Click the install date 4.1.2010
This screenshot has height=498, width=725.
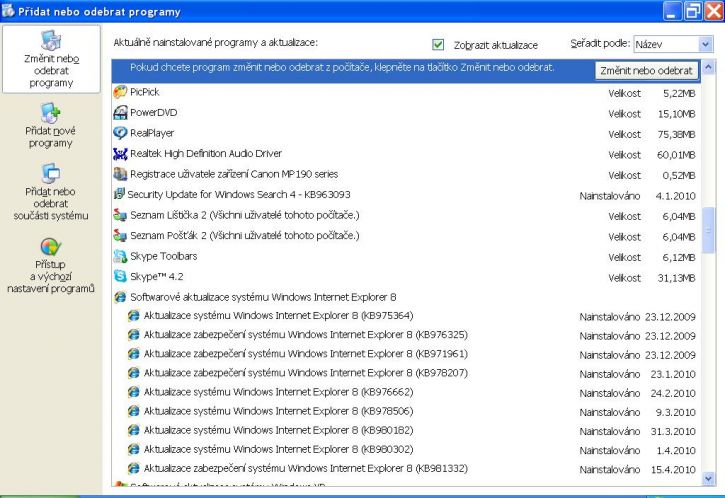pos(676,196)
